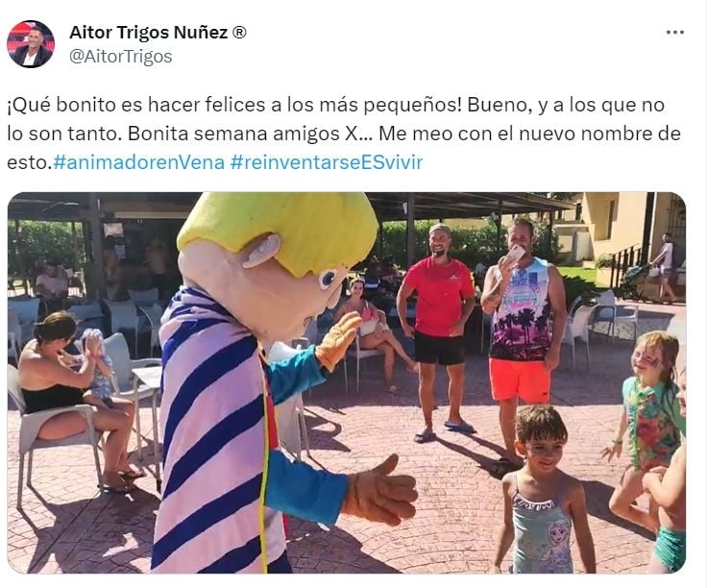Open the #animadorenVena hashtag

pyautogui.click(x=138, y=162)
